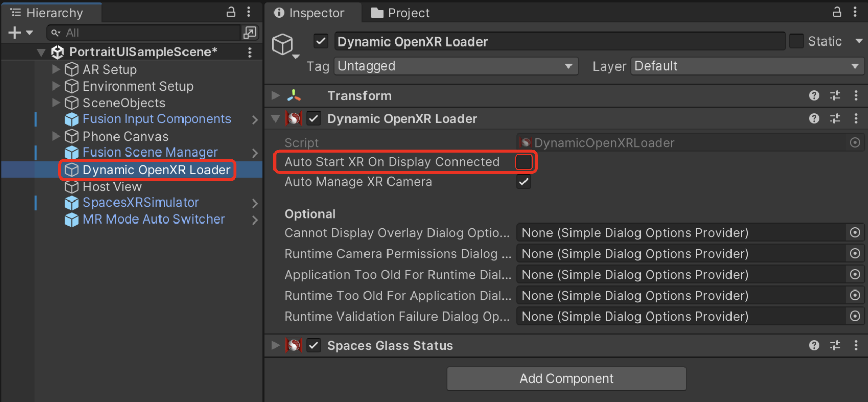Click the Add Component button
Viewport: 868px width, 402px height.
pos(566,378)
